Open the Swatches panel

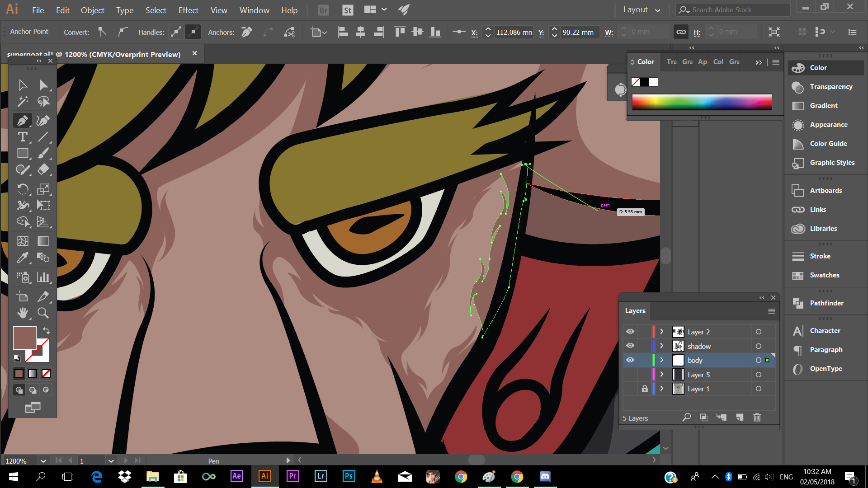pos(824,275)
